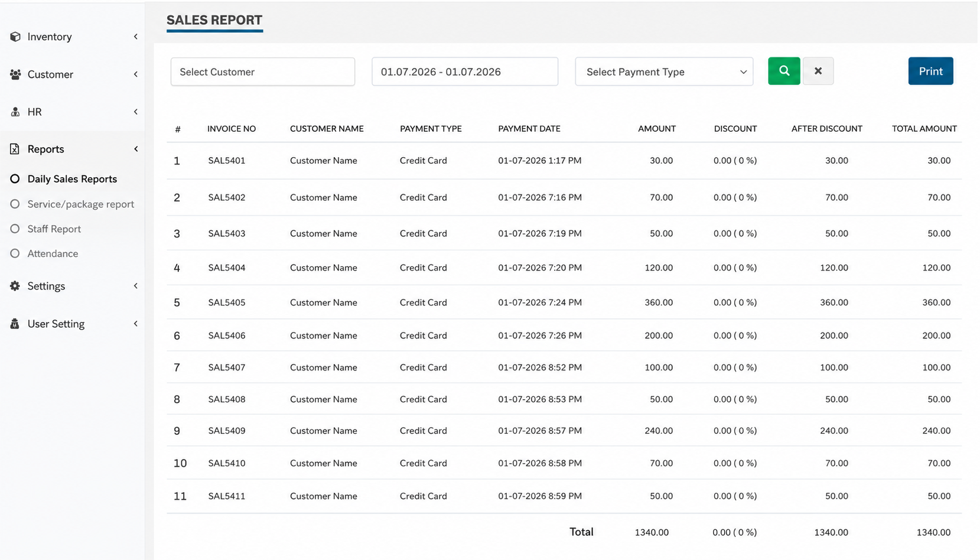The width and height of the screenshot is (980, 560).
Task: Expand the User Setting menu chevron
Action: tap(136, 324)
